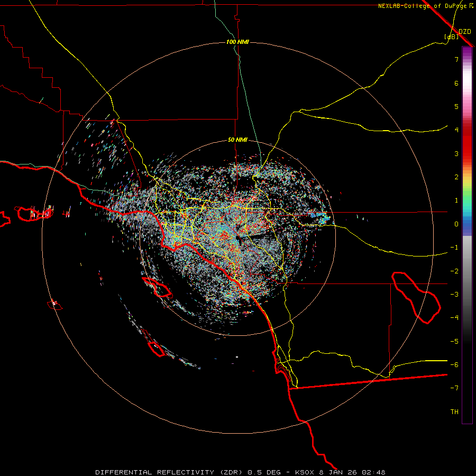Click the -2 tick on the color scale
Viewport: 476px width, 476px height.
pyautogui.click(x=454, y=271)
